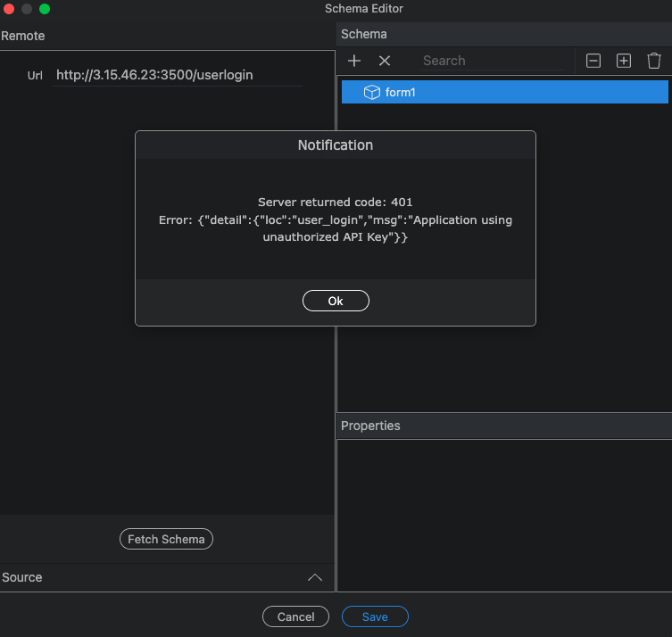Focus the schema Search field

[x=491, y=61]
